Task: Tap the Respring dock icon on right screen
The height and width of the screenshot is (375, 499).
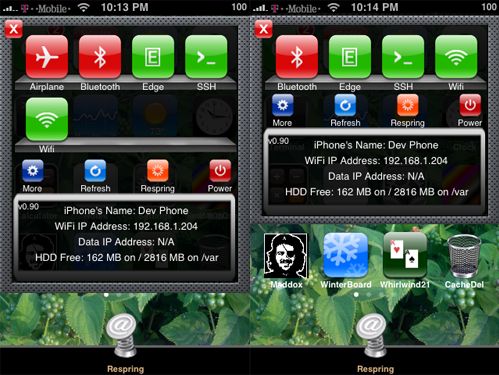Action: [371, 335]
